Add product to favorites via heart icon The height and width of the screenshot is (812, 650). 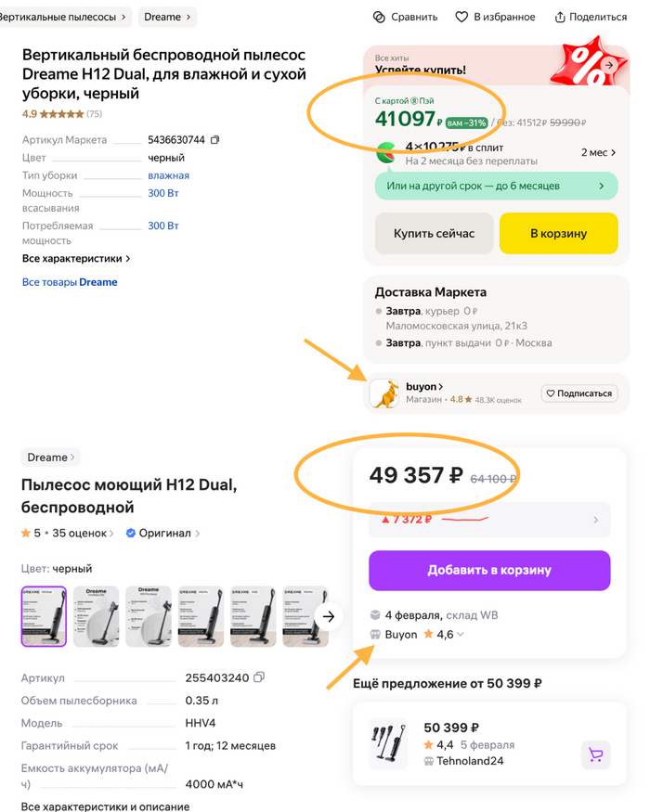point(460,17)
